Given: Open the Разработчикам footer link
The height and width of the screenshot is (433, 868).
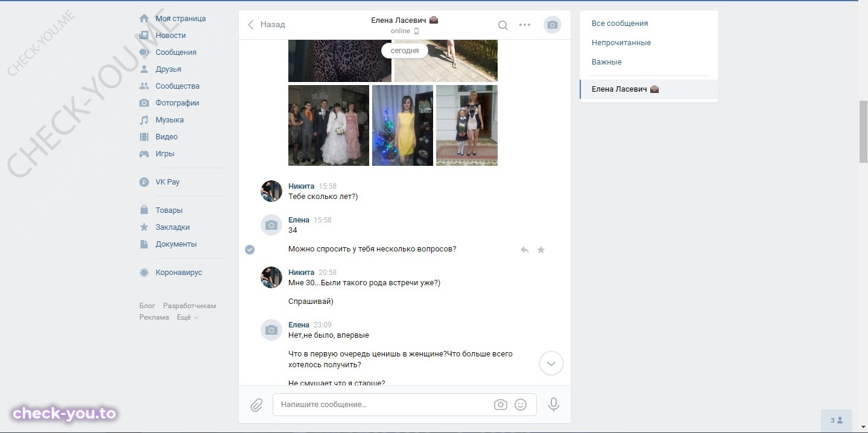Looking at the screenshot, I should (x=189, y=306).
